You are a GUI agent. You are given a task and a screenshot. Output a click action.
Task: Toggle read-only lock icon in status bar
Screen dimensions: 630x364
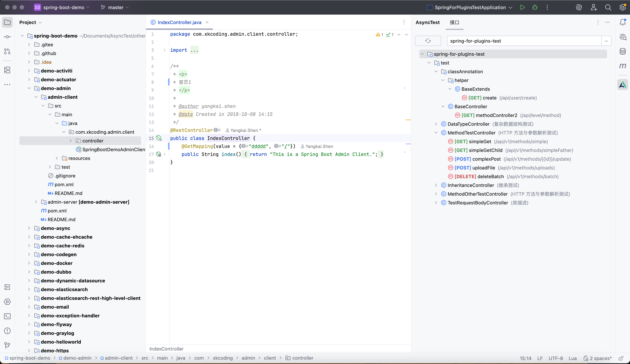click(x=621, y=358)
